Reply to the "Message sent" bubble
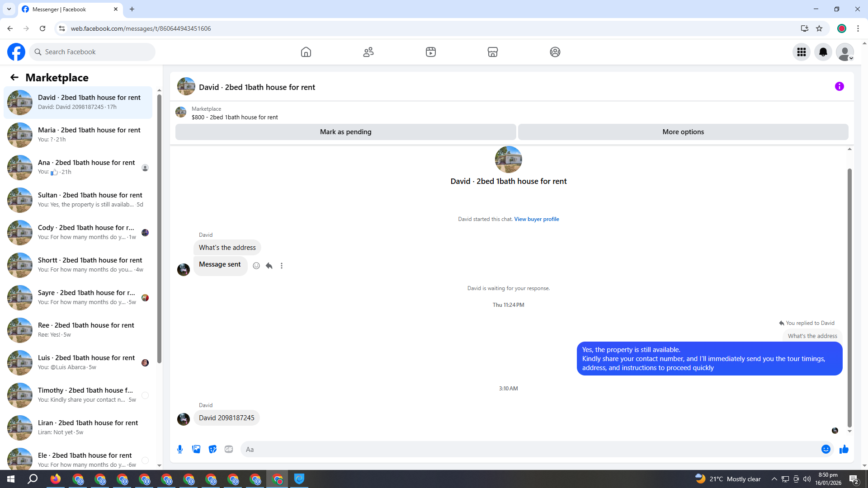 click(x=269, y=266)
